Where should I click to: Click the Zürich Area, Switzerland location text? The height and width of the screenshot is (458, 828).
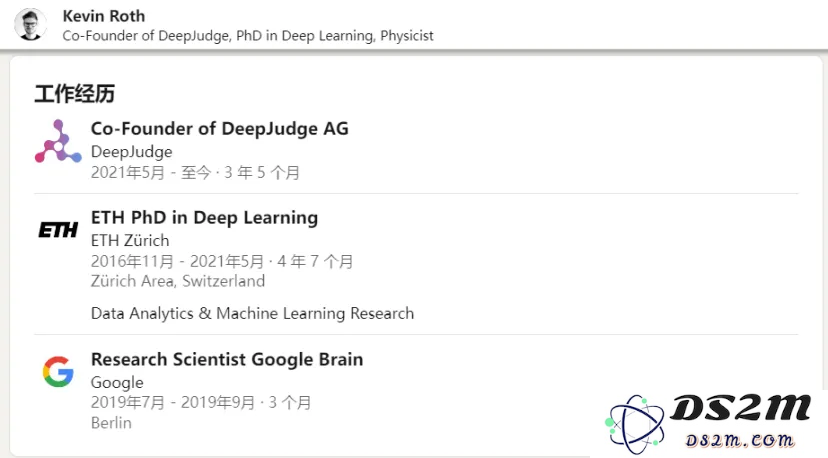(178, 281)
